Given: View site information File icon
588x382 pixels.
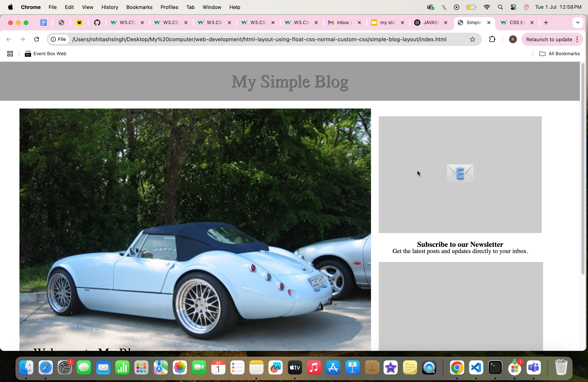Looking at the screenshot, I should coord(59,39).
